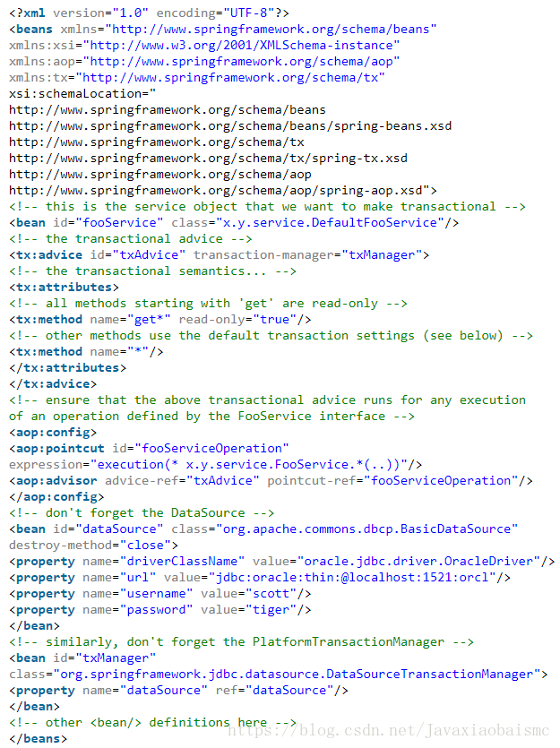
Task: Click the comment "don't forget the DataSource"
Action: pyautogui.click(x=142, y=512)
